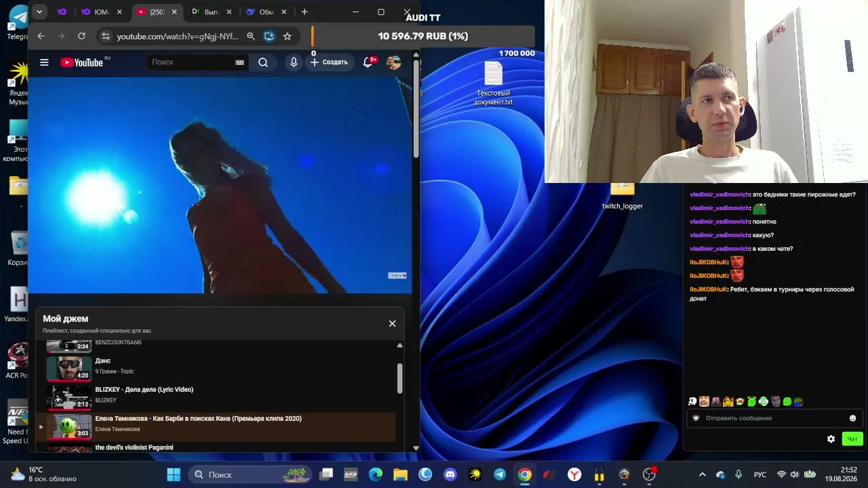This screenshot has height=488, width=868.
Task: Click the Мой джем playlist scrollbar thumb
Action: pyautogui.click(x=399, y=378)
